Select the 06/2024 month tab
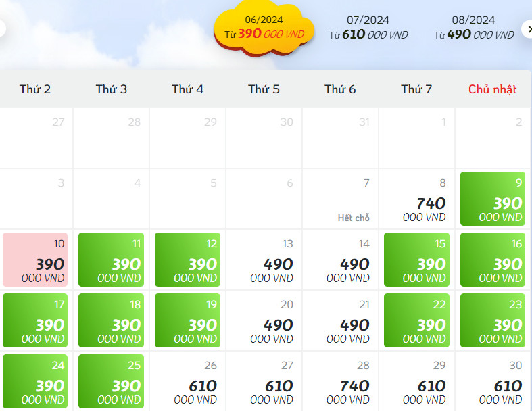 click(264, 27)
